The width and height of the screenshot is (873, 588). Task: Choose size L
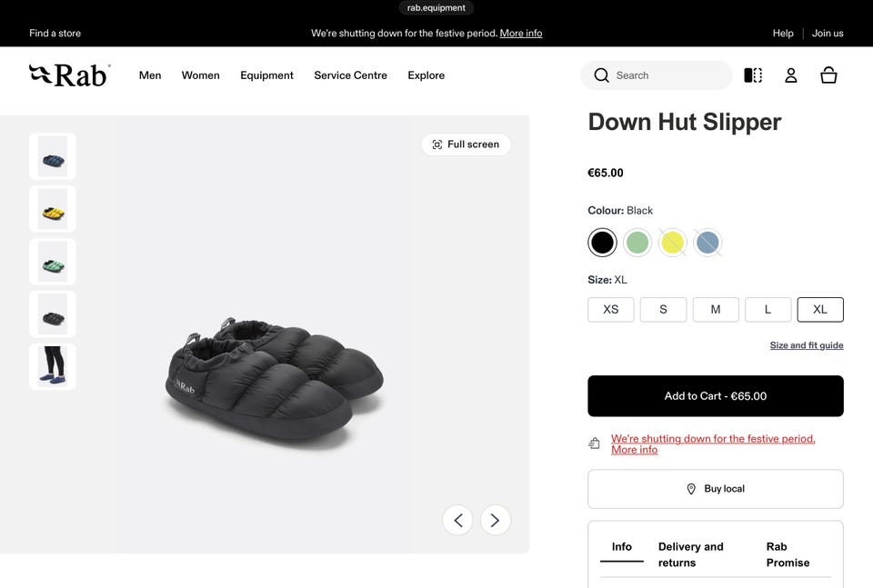pos(768,310)
